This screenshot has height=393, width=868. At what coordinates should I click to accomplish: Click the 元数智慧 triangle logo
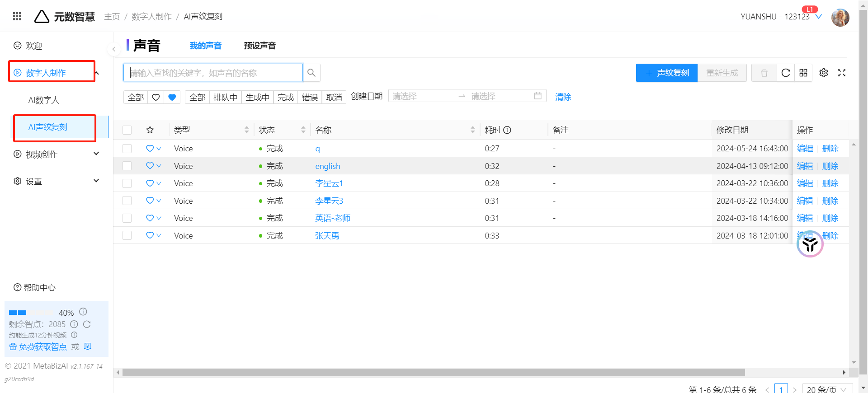tap(42, 17)
